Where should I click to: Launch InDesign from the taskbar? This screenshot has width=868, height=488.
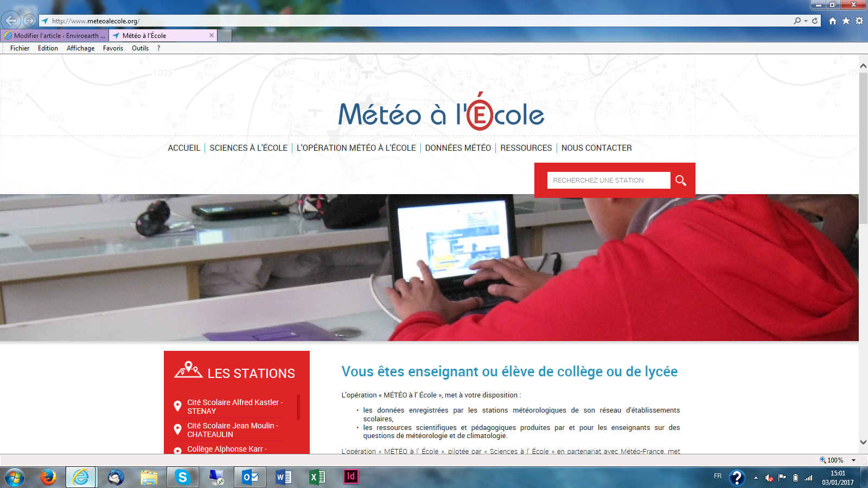coord(350,478)
